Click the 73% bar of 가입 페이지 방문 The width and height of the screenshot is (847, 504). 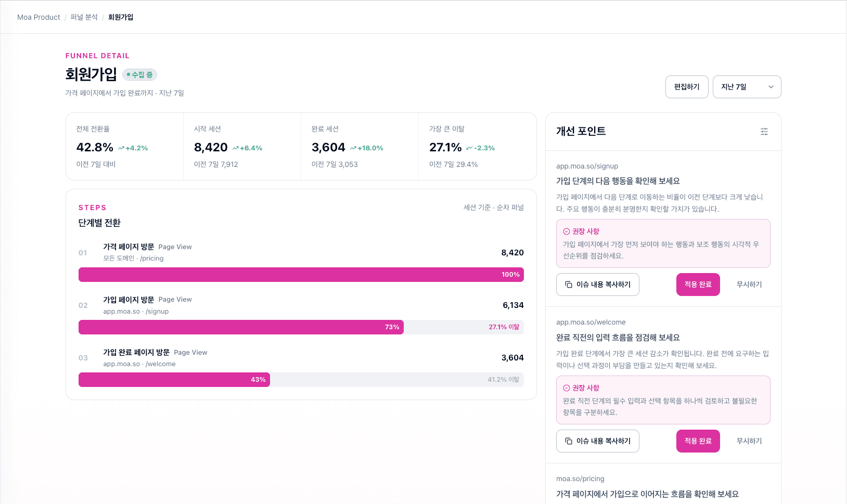pyautogui.click(x=241, y=327)
